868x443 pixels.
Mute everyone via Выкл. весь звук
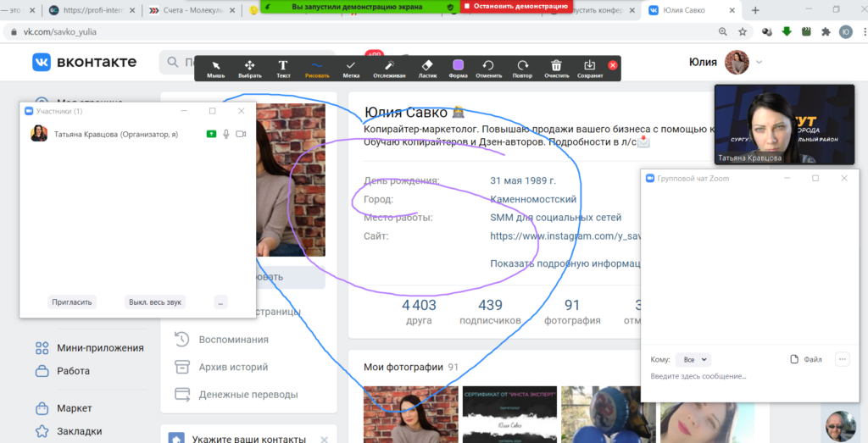tap(155, 302)
